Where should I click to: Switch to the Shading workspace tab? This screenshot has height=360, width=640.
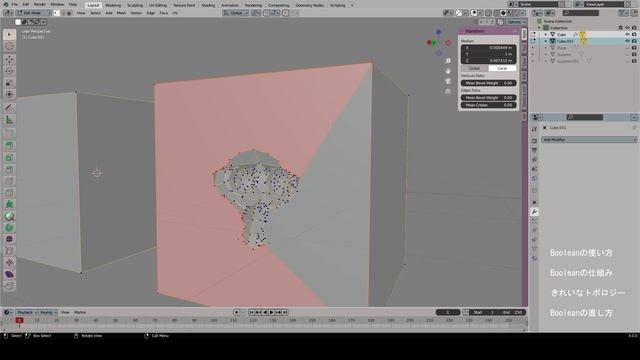(208, 5)
